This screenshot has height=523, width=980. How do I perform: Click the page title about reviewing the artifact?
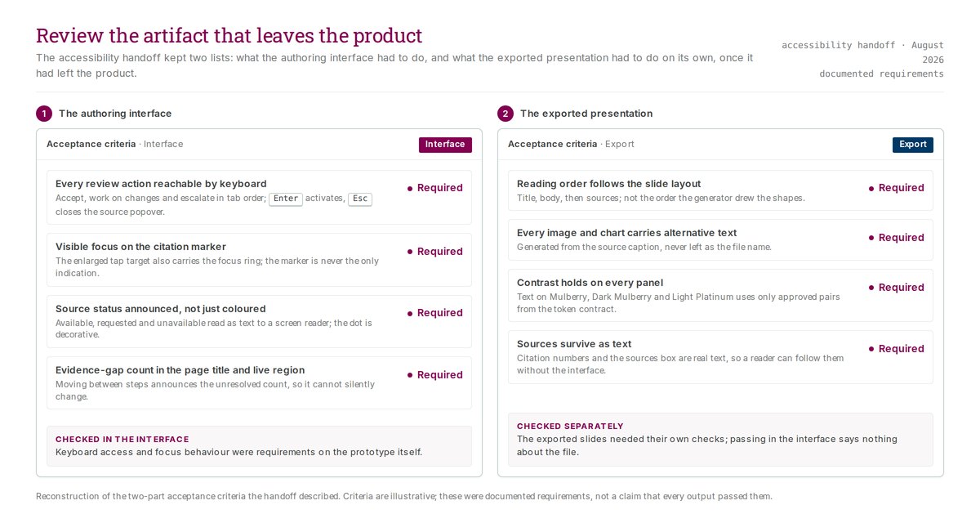[229, 36]
